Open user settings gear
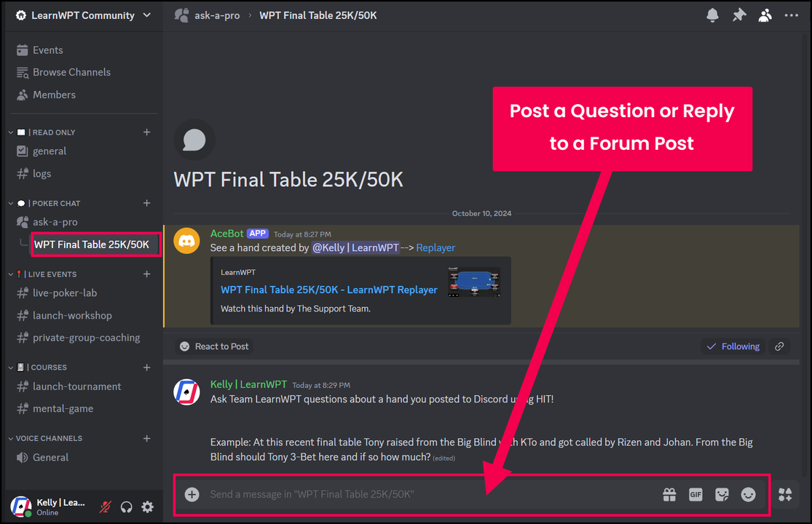812x524 pixels. (x=148, y=507)
